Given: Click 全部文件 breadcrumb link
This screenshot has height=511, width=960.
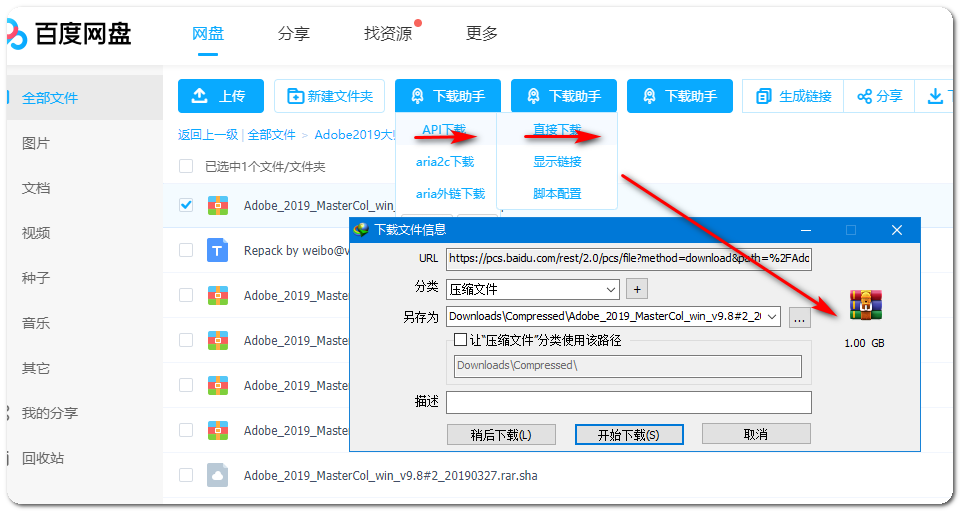Looking at the screenshot, I should point(271,135).
